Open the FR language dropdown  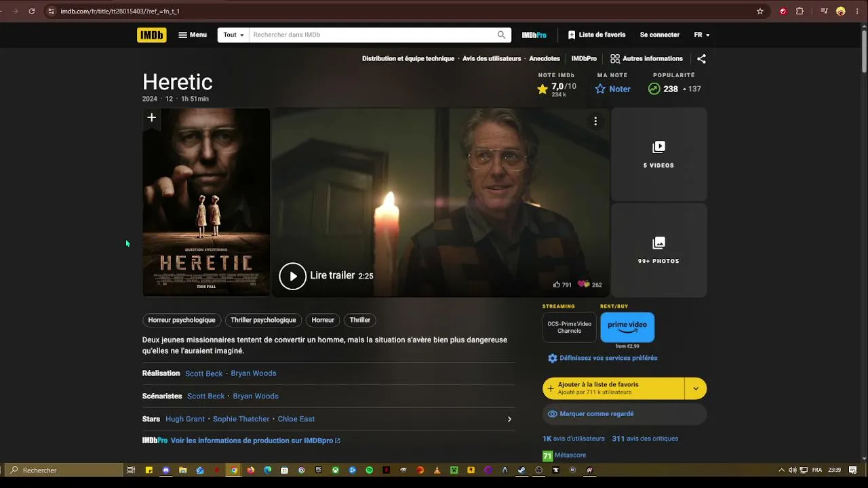pyautogui.click(x=702, y=35)
